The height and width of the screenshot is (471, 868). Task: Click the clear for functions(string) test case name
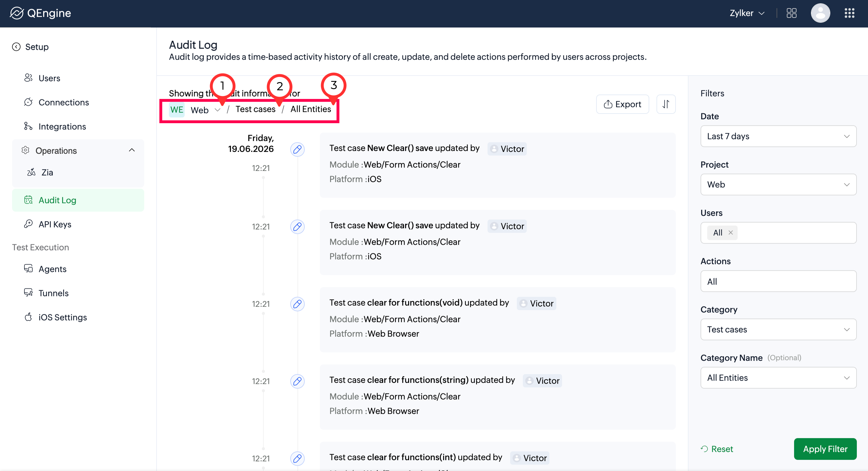point(418,380)
